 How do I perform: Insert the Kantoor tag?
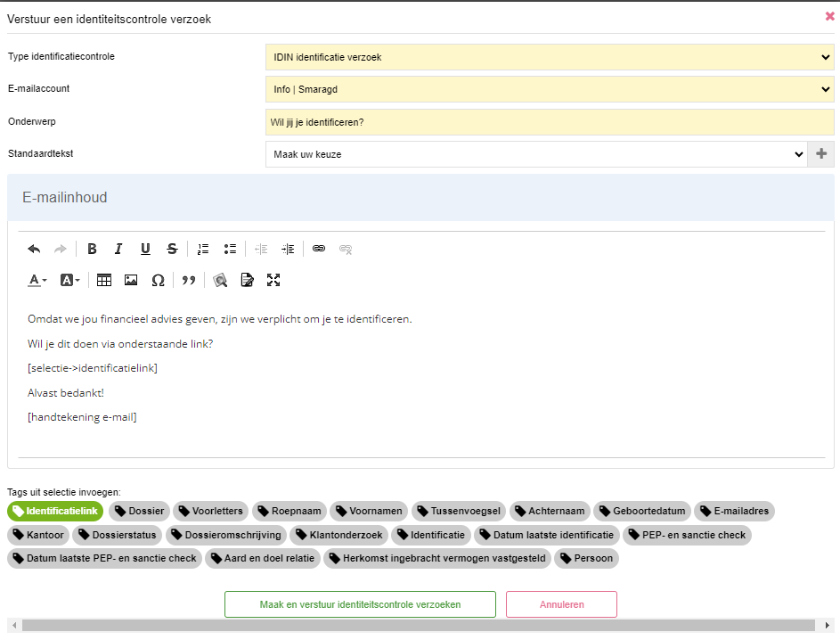click(38, 535)
